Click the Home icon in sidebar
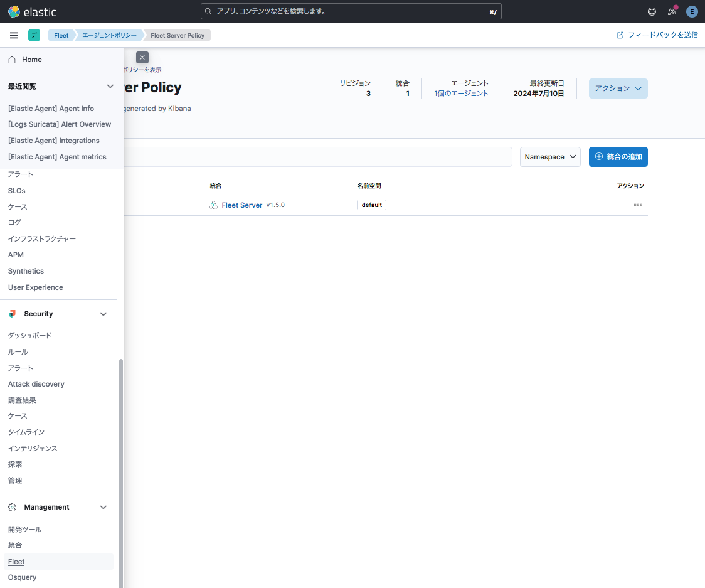The height and width of the screenshot is (588, 705). [12, 60]
